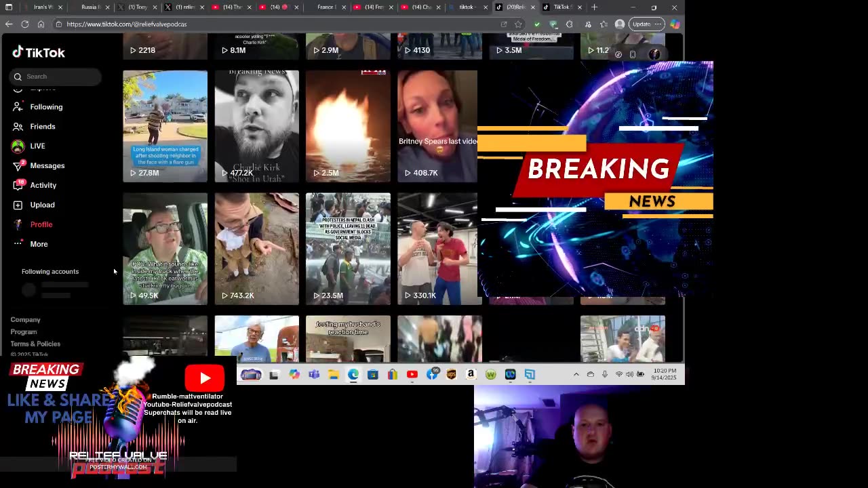Screen dimensions: 868x488
Task: Open browser profile avatar
Action: click(620, 24)
